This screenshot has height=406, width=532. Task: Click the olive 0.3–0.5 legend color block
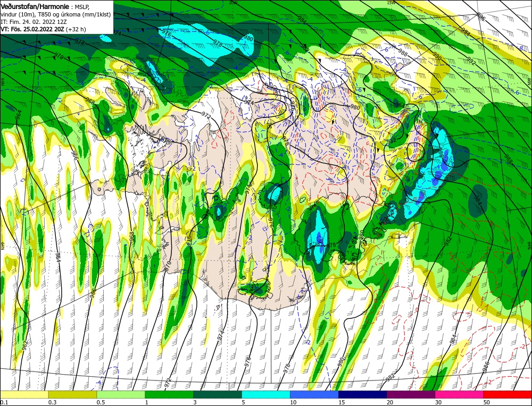(x=72, y=394)
